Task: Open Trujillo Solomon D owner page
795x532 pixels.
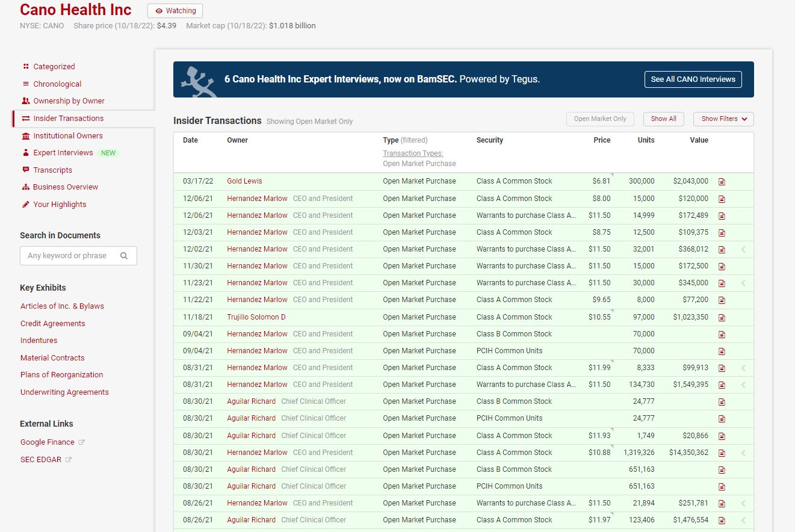Action: click(256, 317)
